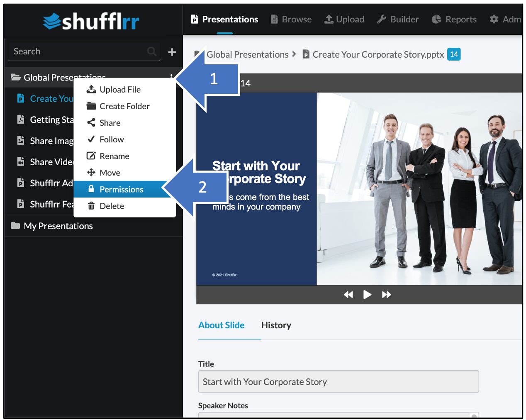Screen dimensions: 526x420
Task: Open the Upload tab
Action: 344,19
